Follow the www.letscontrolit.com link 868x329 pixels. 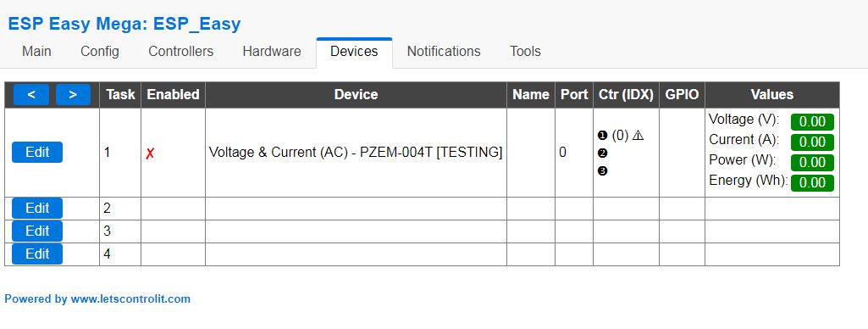[130, 299]
